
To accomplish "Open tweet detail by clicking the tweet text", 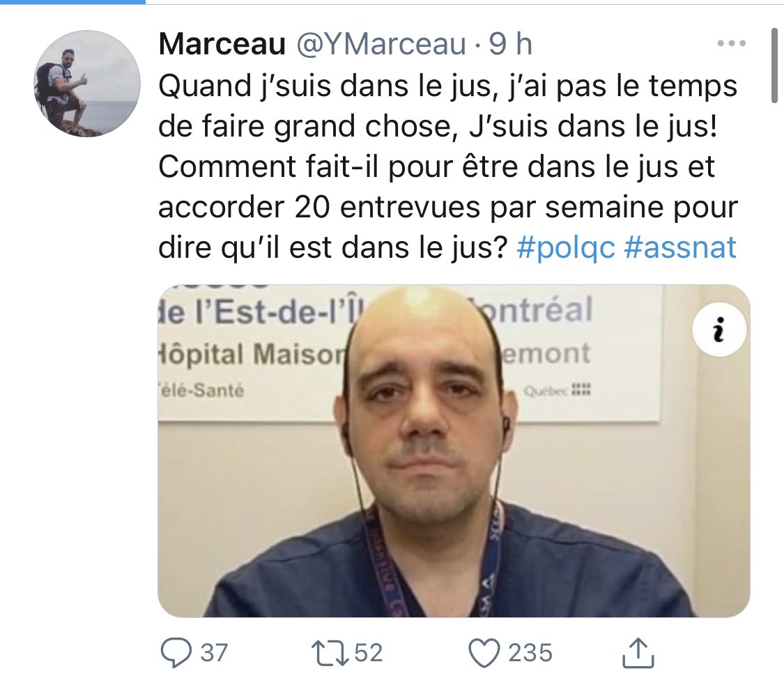I will [447, 167].
